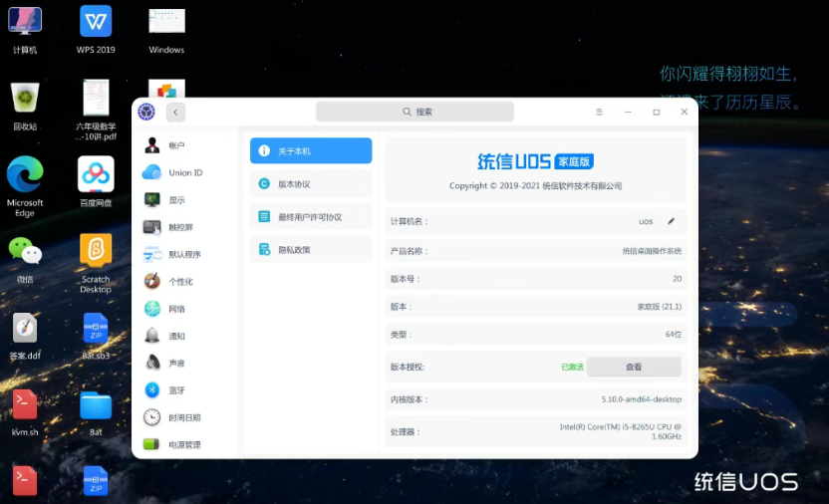This screenshot has height=504, width=829.
Task: Click the 64位 type value
Action: (673, 335)
